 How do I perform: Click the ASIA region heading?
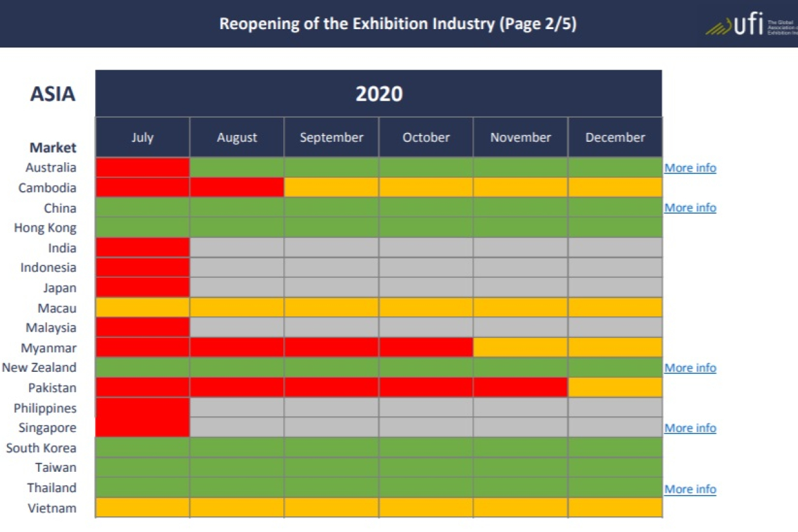[53, 94]
